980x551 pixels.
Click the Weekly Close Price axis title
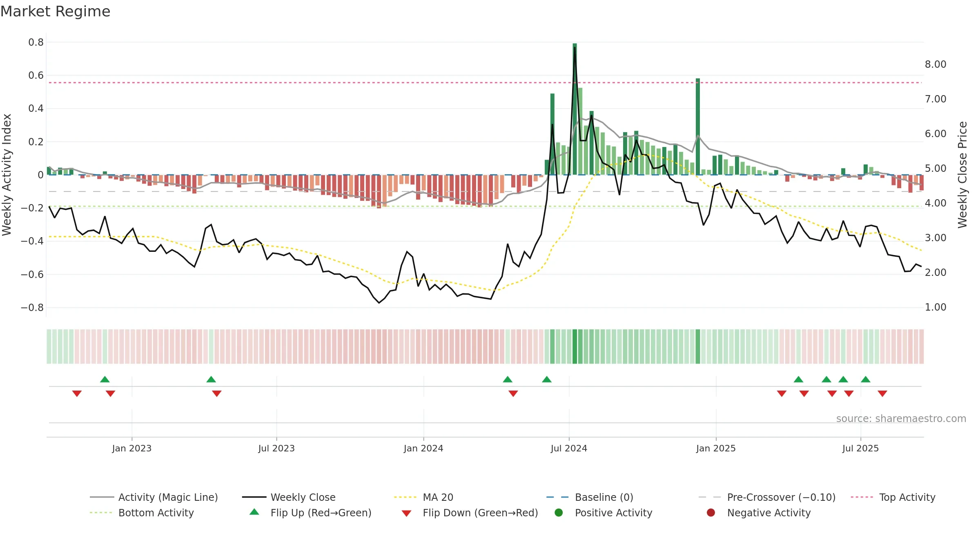[x=963, y=175]
